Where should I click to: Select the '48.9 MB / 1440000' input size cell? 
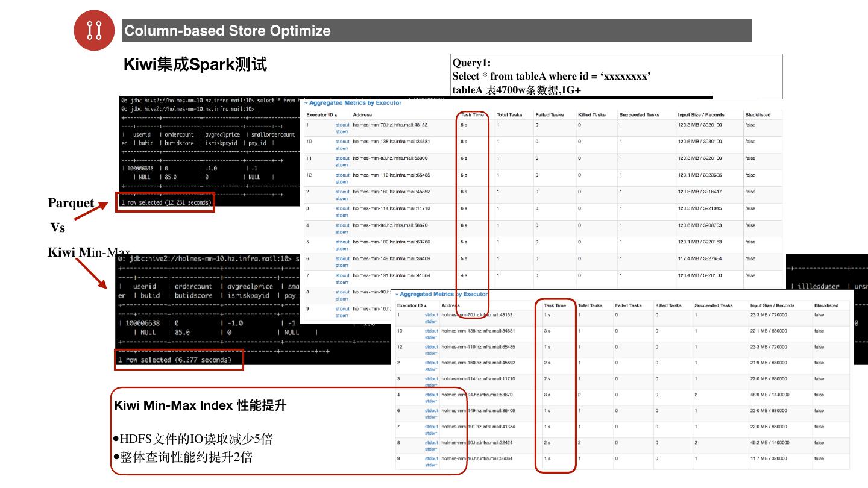click(x=770, y=395)
